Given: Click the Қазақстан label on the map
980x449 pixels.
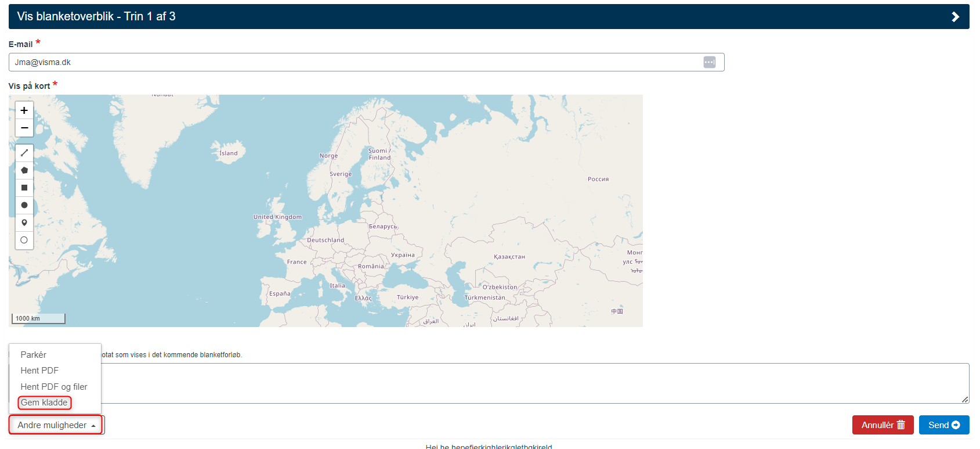Looking at the screenshot, I should pos(509,257).
